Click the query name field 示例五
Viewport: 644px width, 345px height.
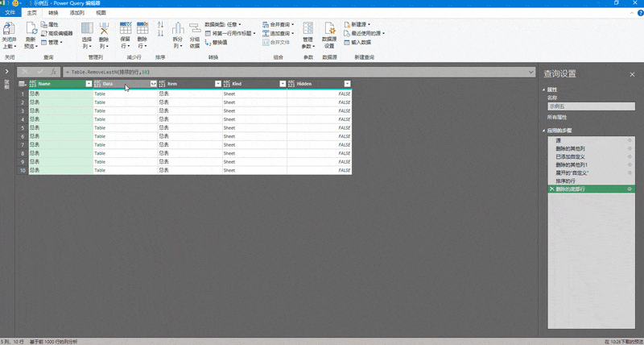pyautogui.click(x=589, y=106)
